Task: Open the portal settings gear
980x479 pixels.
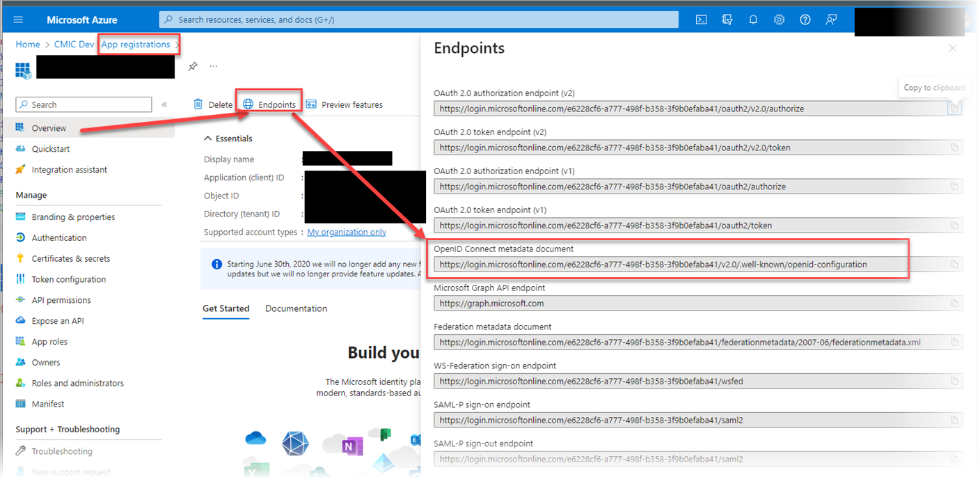Action: pos(779,19)
